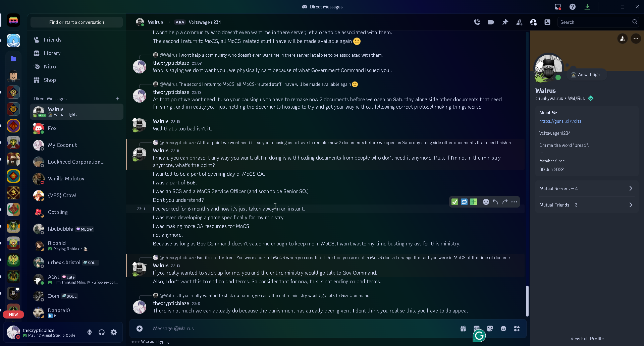Start a video call
Image resolution: width=644 pixels, height=346 pixels.
pyautogui.click(x=491, y=22)
